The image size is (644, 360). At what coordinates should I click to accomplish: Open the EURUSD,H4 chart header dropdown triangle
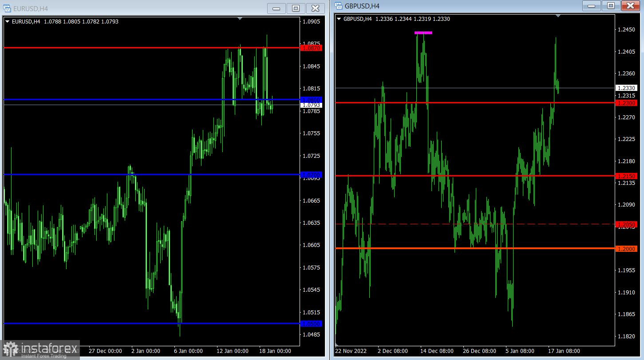pos(7,21)
